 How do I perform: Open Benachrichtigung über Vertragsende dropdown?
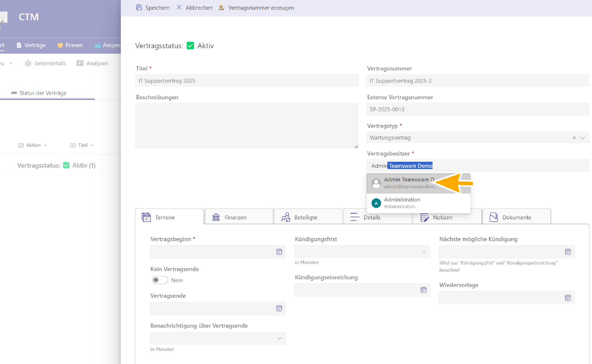point(279,338)
